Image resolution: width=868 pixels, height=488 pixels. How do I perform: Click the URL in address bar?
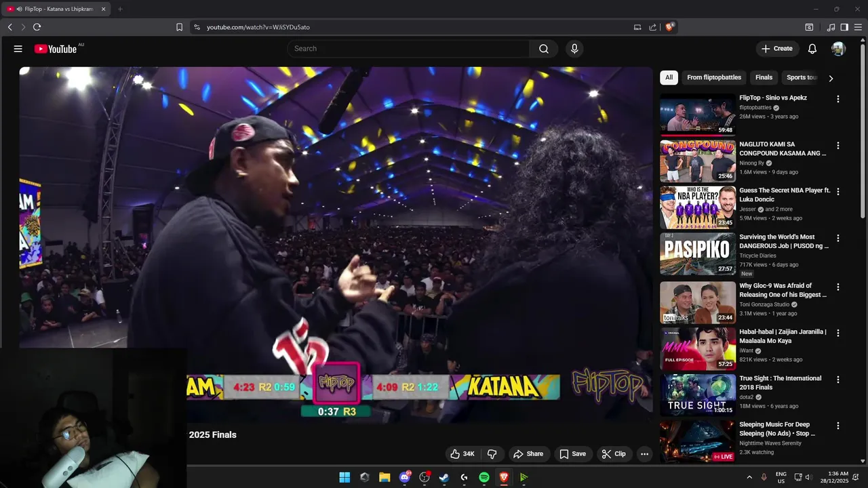pyautogui.click(x=258, y=27)
